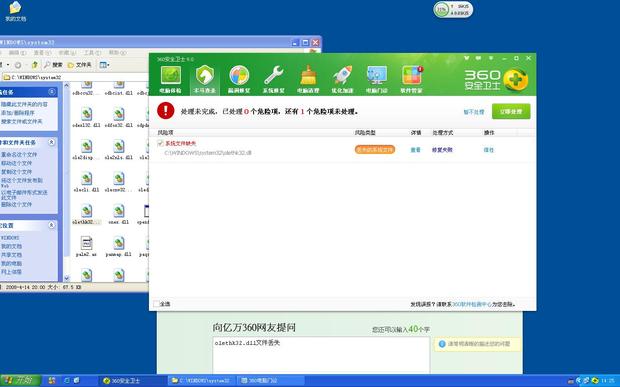Open 我的文档 desktop icon
Viewport: 620px width, 387px height.
point(15,11)
